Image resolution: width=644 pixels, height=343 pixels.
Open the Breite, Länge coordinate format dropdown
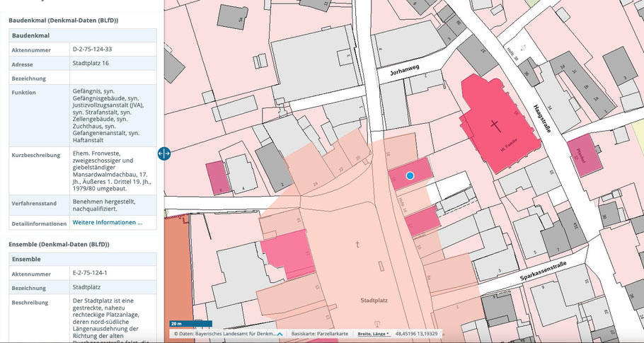[x=373, y=333]
